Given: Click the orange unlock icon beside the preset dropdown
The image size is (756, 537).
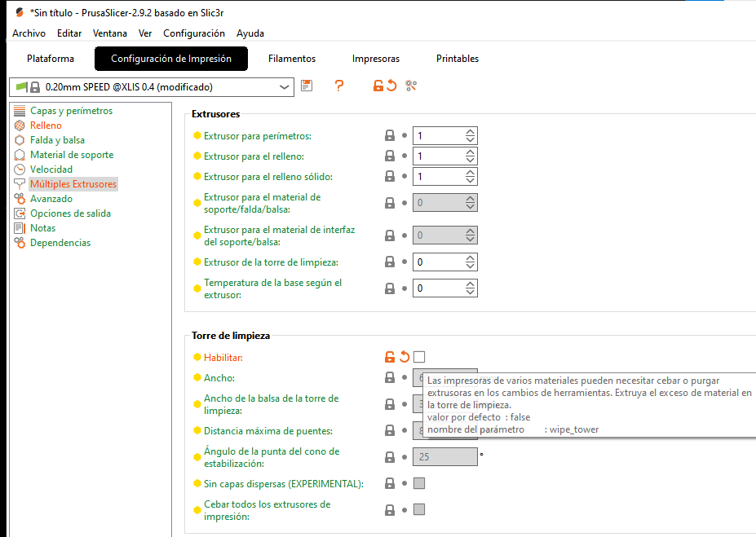Looking at the screenshot, I should point(378,86).
